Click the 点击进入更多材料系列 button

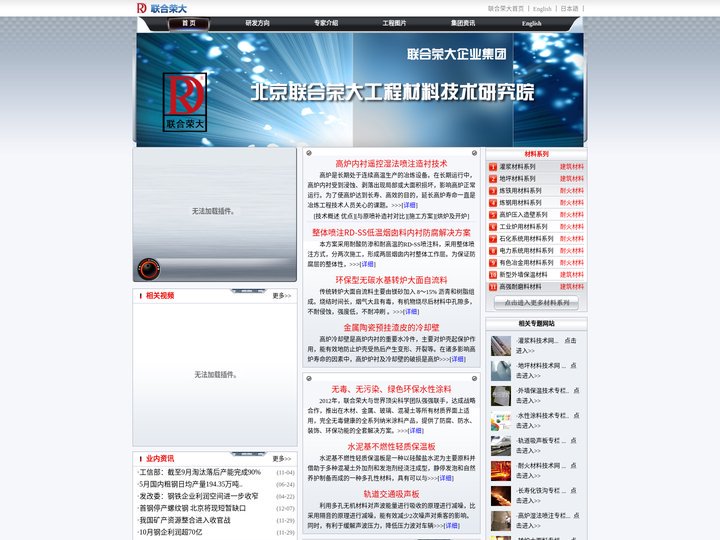point(536,303)
